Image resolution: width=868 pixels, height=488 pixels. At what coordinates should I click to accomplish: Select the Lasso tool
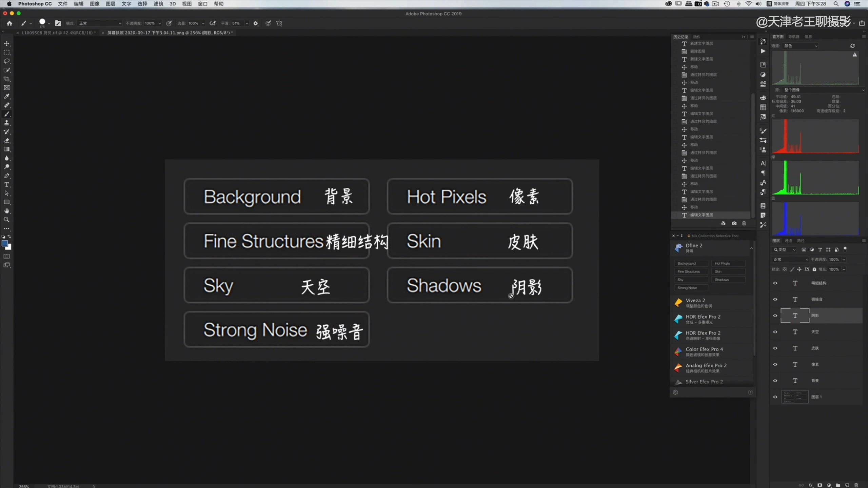7,61
